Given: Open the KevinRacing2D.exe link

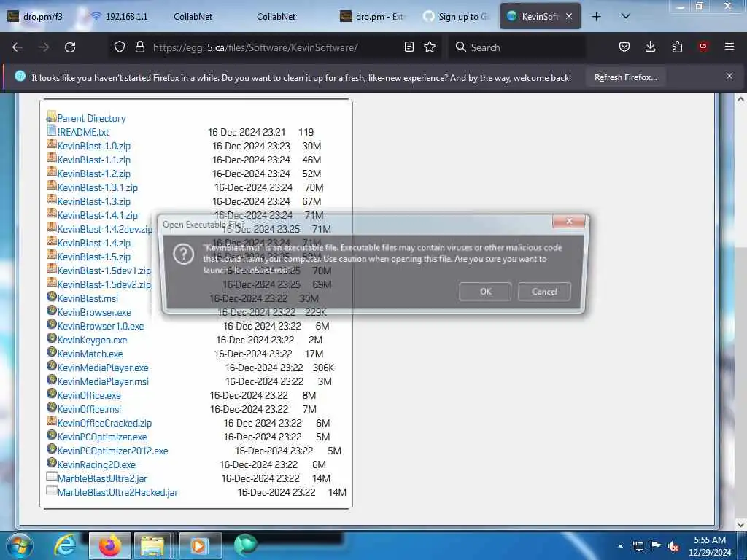Looking at the screenshot, I should [x=96, y=464].
